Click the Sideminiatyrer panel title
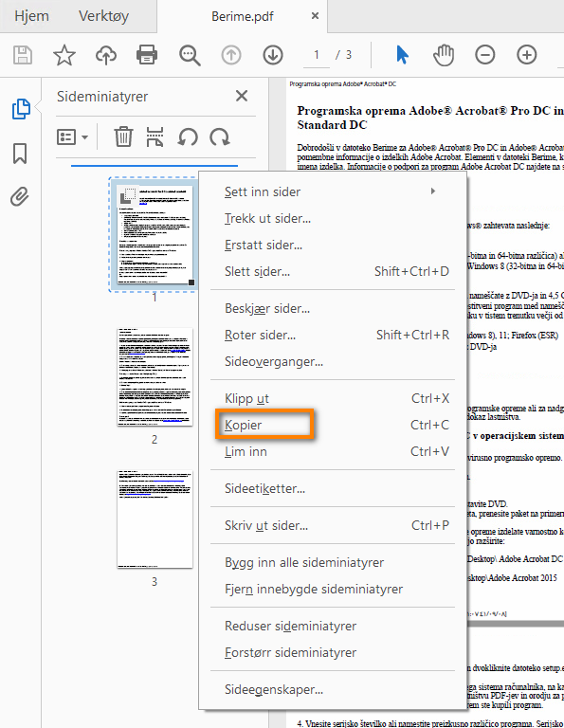564x728 pixels. pos(102,97)
